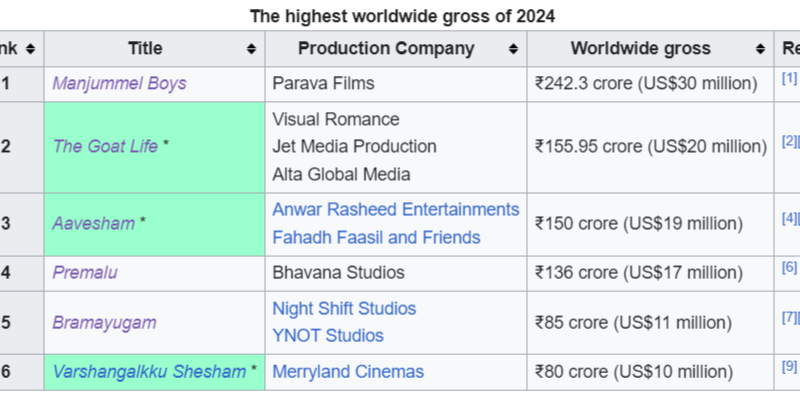Open Bramayugam film link
This screenshot has width=800, height=393.
point(104,323)
